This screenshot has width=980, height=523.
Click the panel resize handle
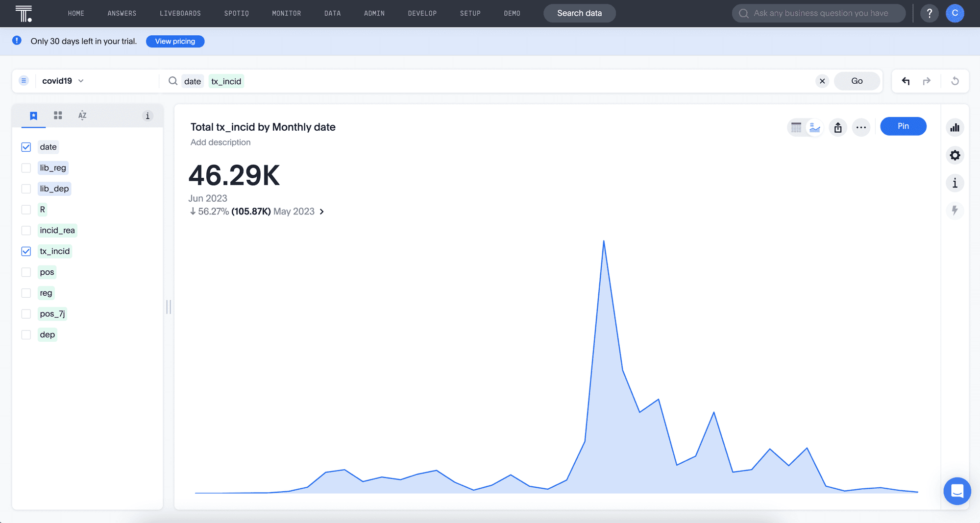point(169,307)
